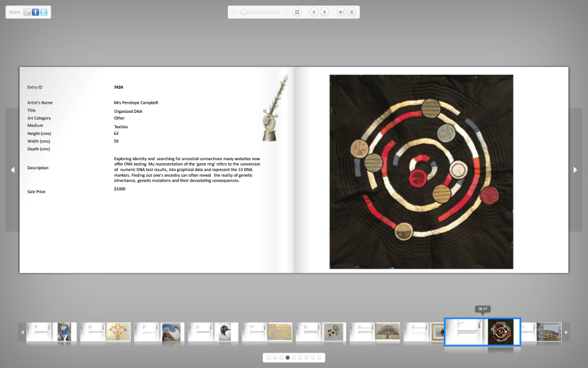Turn back using the left edge arrow
The image size is (588, 368).
coord(12,170)
